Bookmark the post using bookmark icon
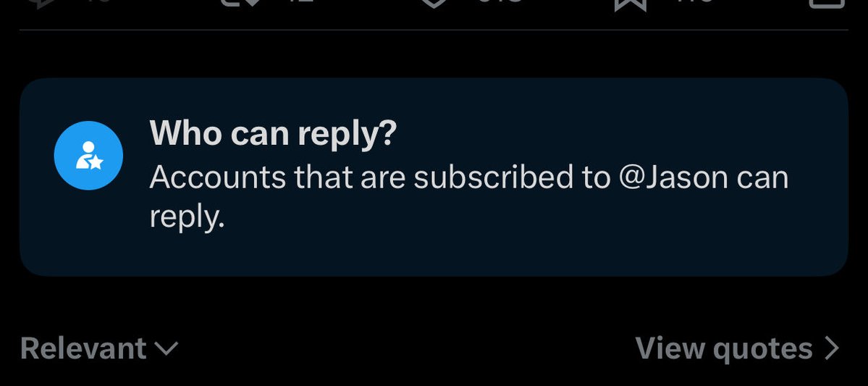This screenshot has height=386, width=868. pyautogui.click(x=630, y=4)
